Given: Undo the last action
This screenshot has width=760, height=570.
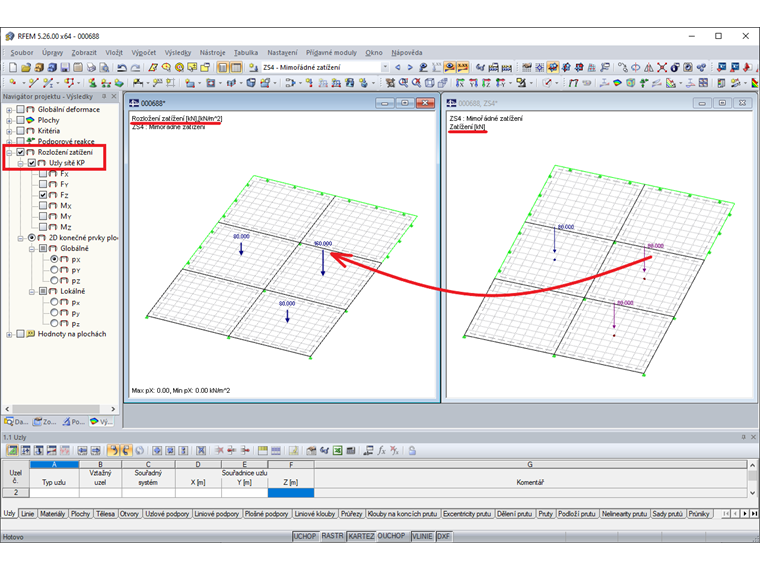Looking at the screenshot, I should [122, 67].
